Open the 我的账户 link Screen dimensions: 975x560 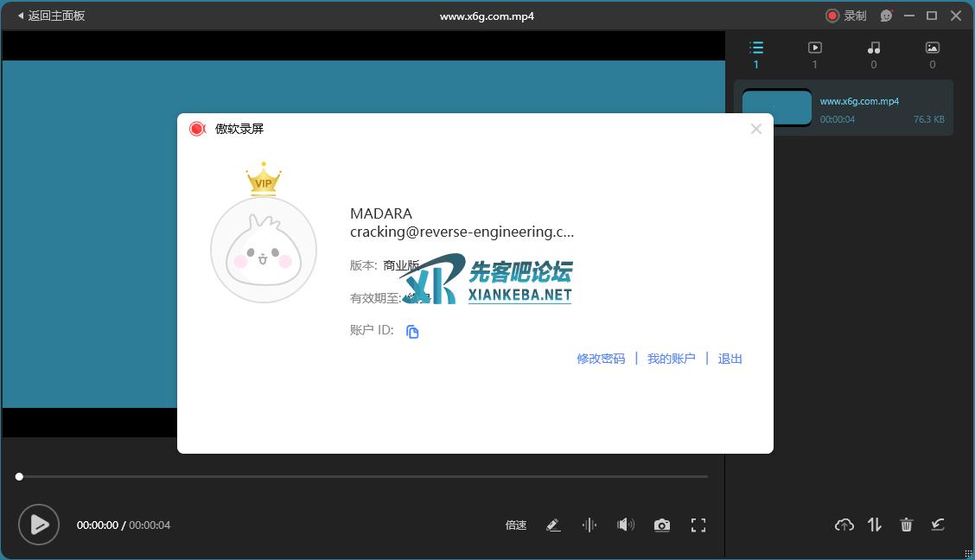(x=671, y=359)
